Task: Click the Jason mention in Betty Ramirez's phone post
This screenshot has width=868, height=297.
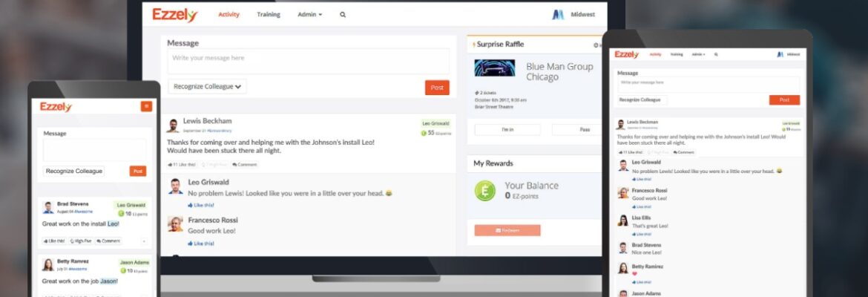Action: pyautogui.click(x=108, y=281)
